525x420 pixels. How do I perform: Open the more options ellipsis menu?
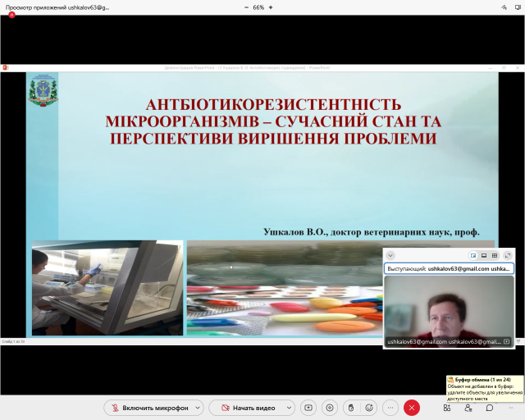pos(390,407)
